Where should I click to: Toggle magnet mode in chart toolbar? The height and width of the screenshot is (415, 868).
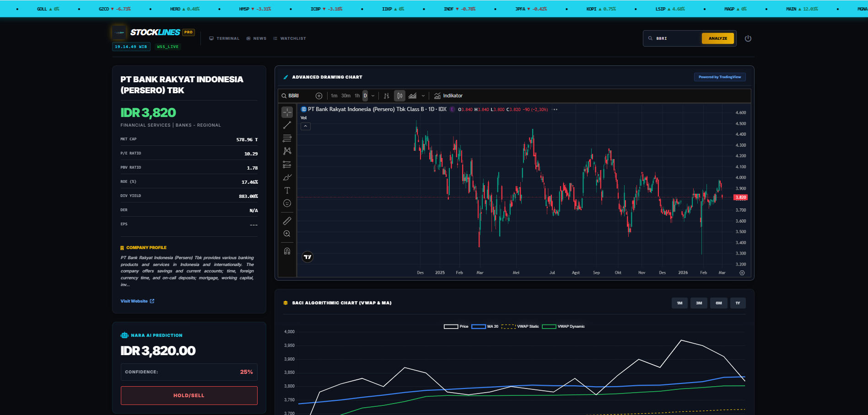coord(287,251)
